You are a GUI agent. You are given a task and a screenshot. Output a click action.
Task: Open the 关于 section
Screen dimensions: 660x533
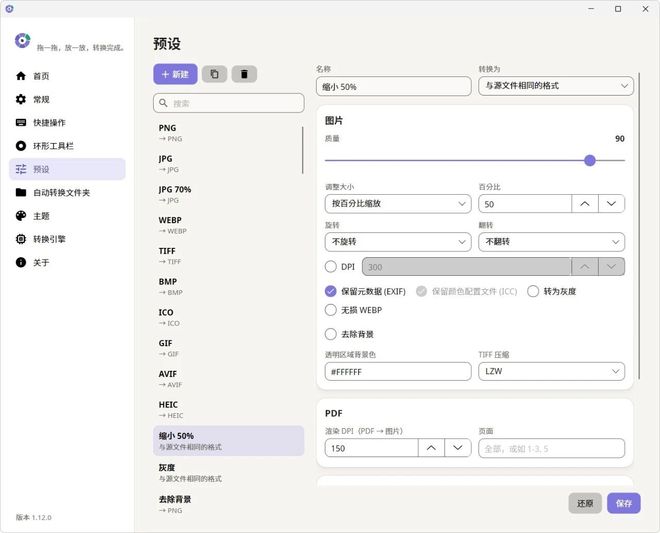[x=67, y=262]
